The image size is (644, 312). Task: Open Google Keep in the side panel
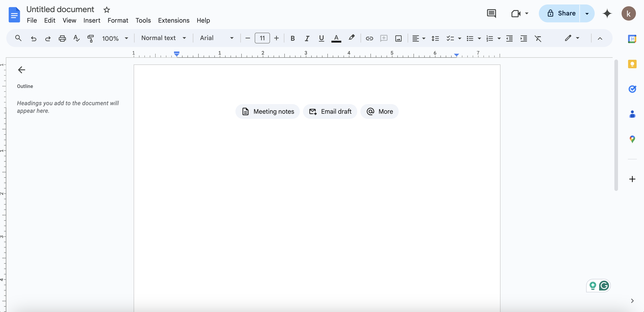pos(632,64)
